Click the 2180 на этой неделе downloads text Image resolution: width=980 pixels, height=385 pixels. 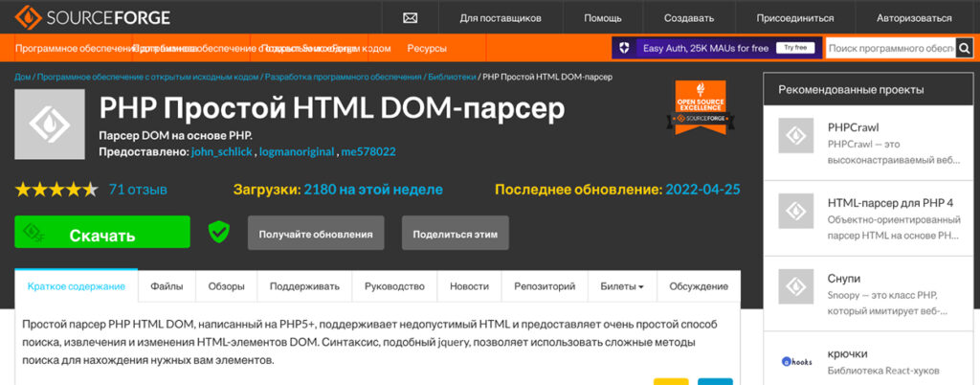click(373, 190)
